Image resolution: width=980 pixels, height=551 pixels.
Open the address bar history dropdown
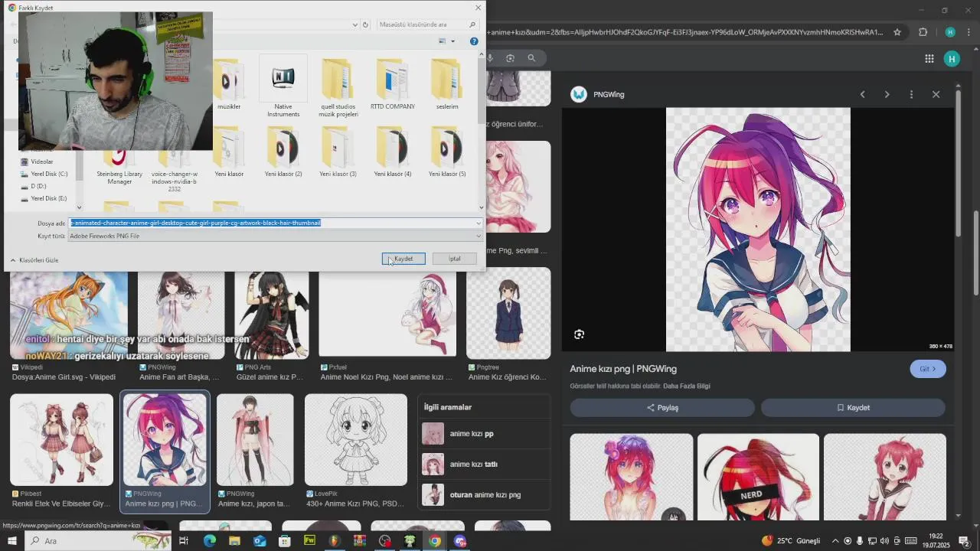(355, 24)
